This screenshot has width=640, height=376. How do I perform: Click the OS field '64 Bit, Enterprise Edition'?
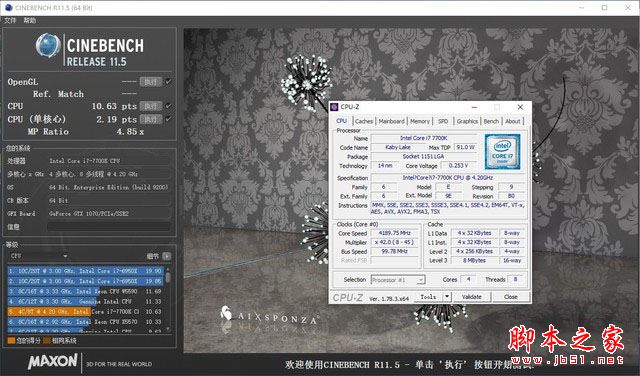tap(109, 187)
